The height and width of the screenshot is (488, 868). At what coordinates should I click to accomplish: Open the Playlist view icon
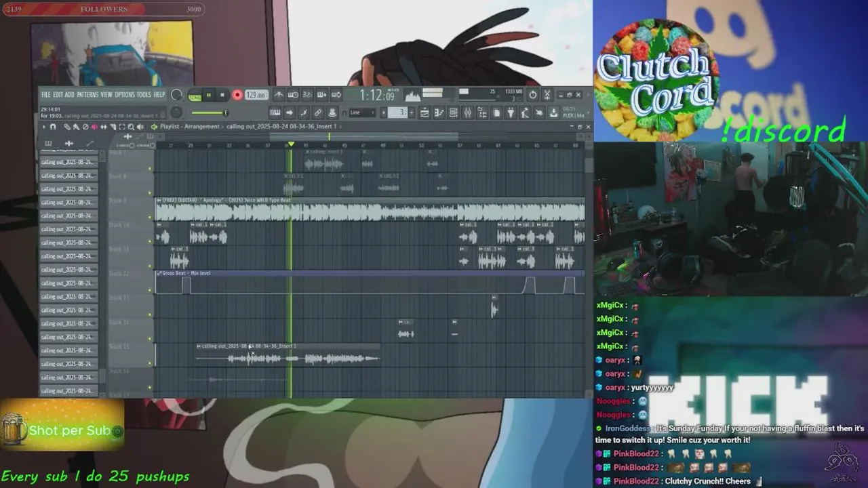(425, 113)
